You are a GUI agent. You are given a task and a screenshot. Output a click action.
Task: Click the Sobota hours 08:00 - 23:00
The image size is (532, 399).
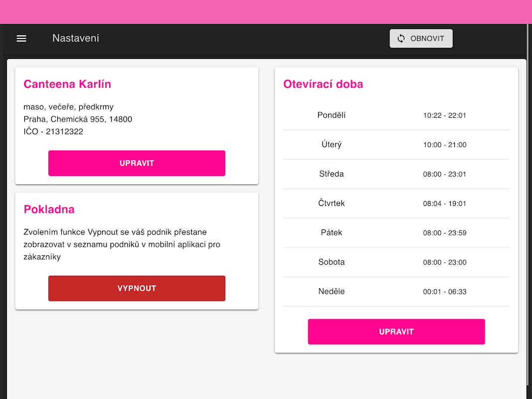tap(445, 262)
